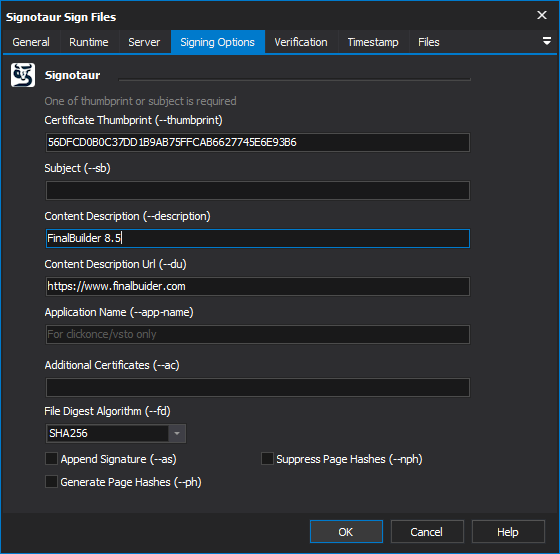Check Generate Page Hashes (--ph) option

tap(51, 482)
